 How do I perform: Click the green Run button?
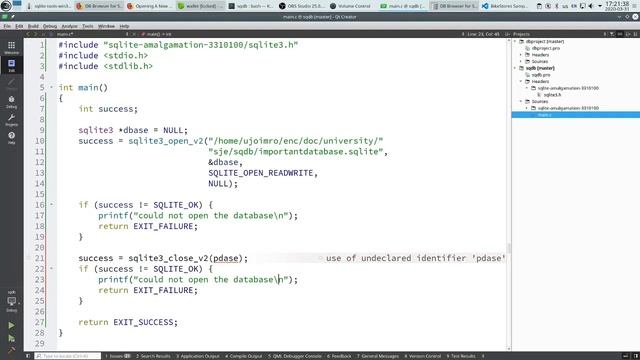point(11,325)
